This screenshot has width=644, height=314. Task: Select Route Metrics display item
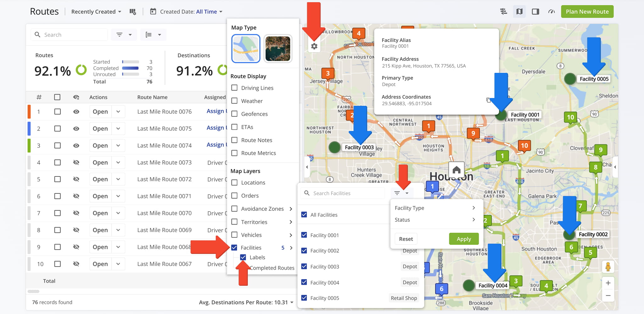pos(258,153)
